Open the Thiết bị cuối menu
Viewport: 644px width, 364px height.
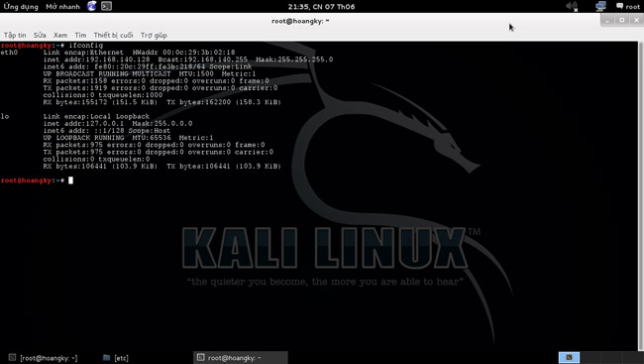tap(113, 36)
